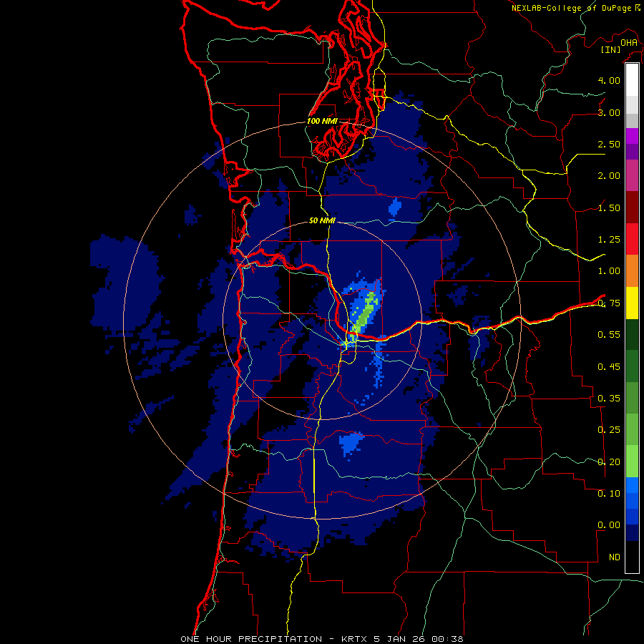
Task: Click the 0.00 legend value
Action: click(x=609, y=525)
